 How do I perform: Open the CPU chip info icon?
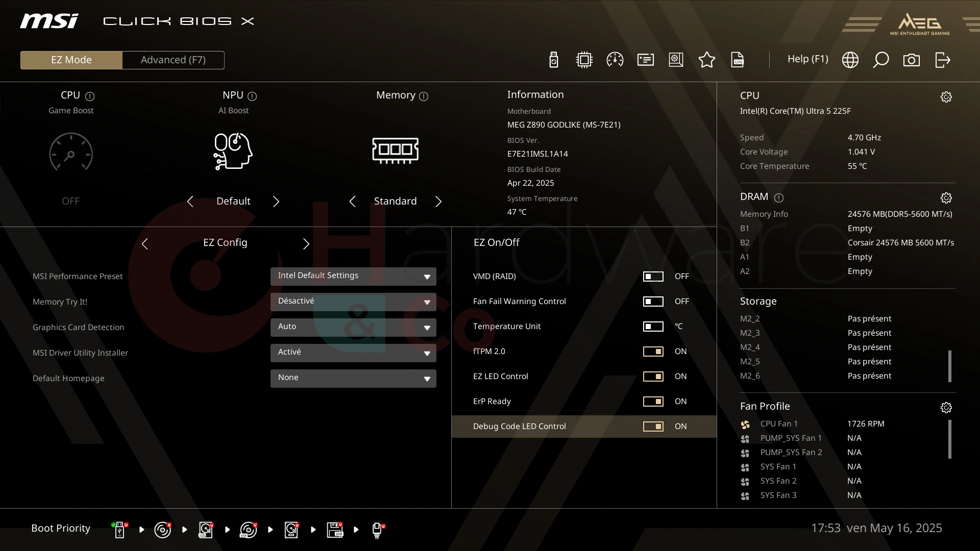pos(584,60)
